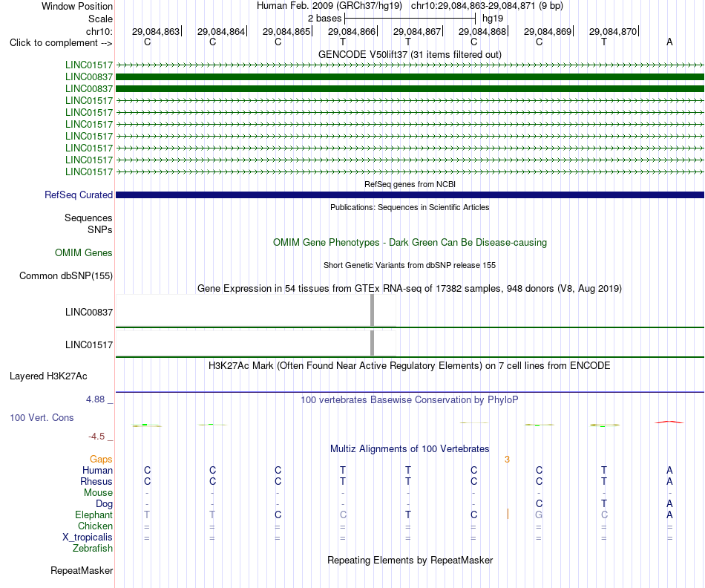Click base A in the Human alignment row
Image resolution: width=705 pixels, height=588 pixels.
pos(669,471)
